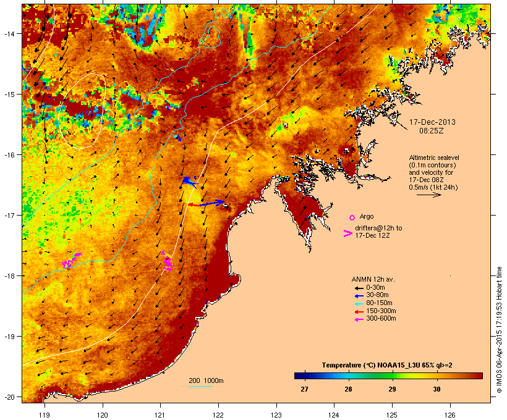Screen dimensions: 507x420
Task: Click the magenta Argo circle symbol
Action: coord(352,217)
